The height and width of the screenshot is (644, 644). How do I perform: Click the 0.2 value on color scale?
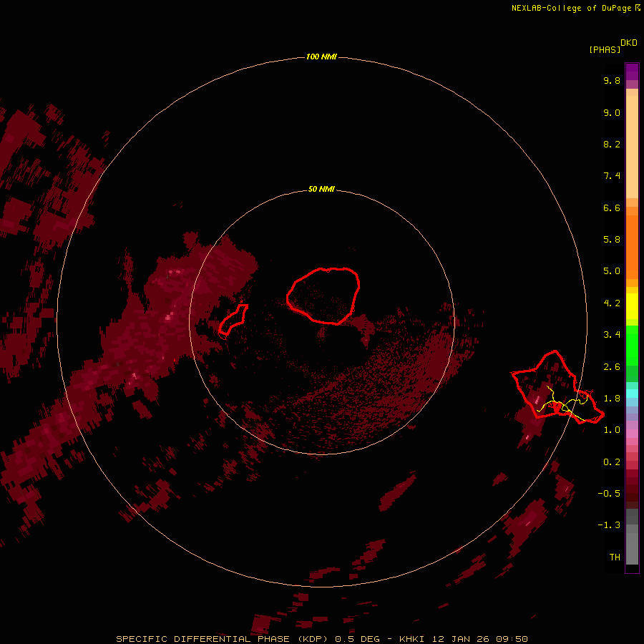(x=612, y=462)
